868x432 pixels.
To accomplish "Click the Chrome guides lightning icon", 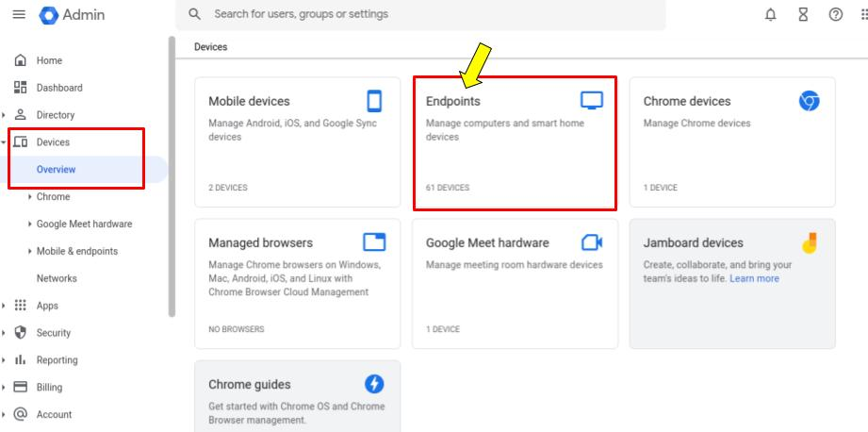I will 374,384.
